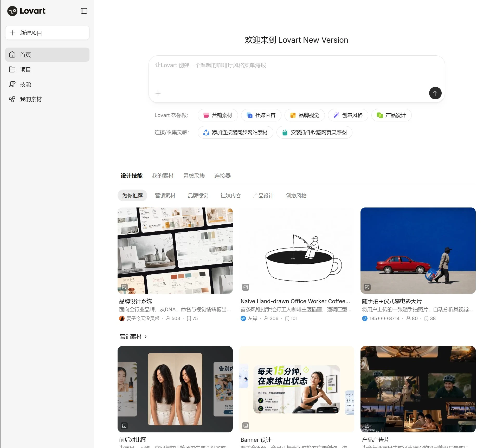
Task: Select the 创意风格 magic wand chip
Action: point(348,115)
